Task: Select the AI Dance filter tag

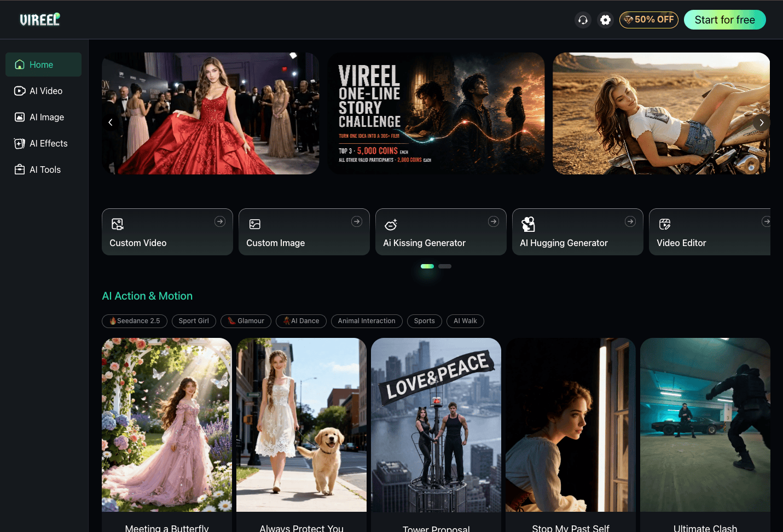Action: click(x=301, y=321)
